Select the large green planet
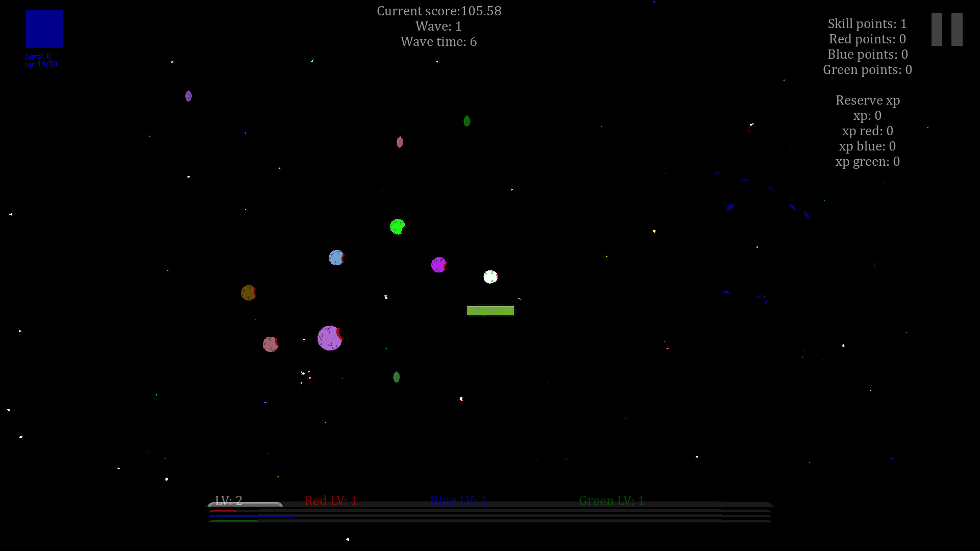The image size is (980, 551). click(398, 227)
